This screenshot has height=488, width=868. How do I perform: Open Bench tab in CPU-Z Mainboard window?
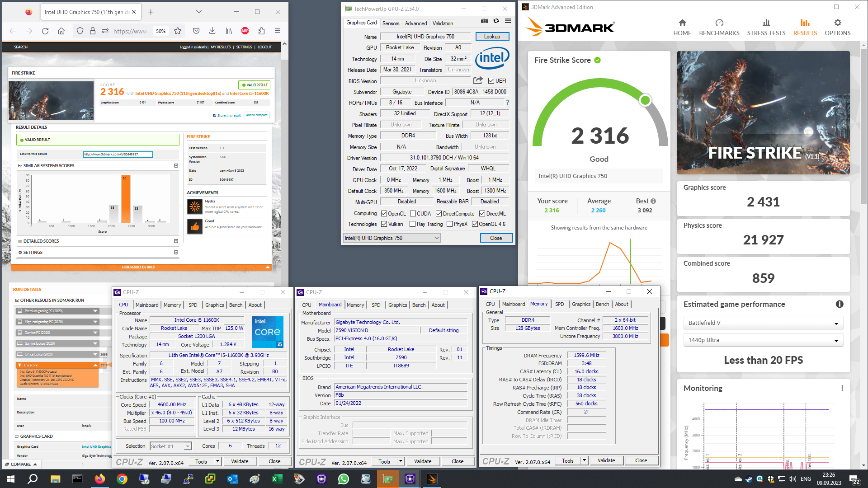(419, 305)
